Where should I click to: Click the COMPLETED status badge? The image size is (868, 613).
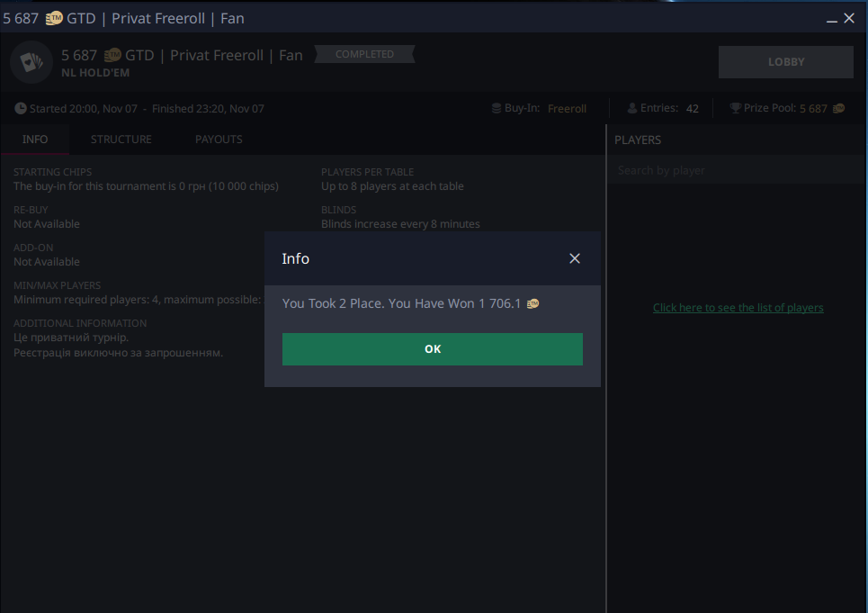[x=364, y=55]
